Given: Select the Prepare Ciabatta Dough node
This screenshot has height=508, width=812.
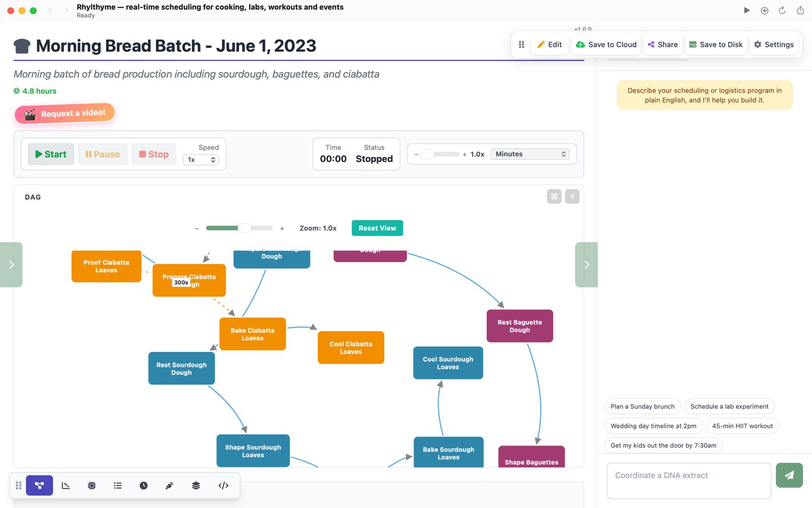Looking at the screenshot, I should [x=189, y=280].
